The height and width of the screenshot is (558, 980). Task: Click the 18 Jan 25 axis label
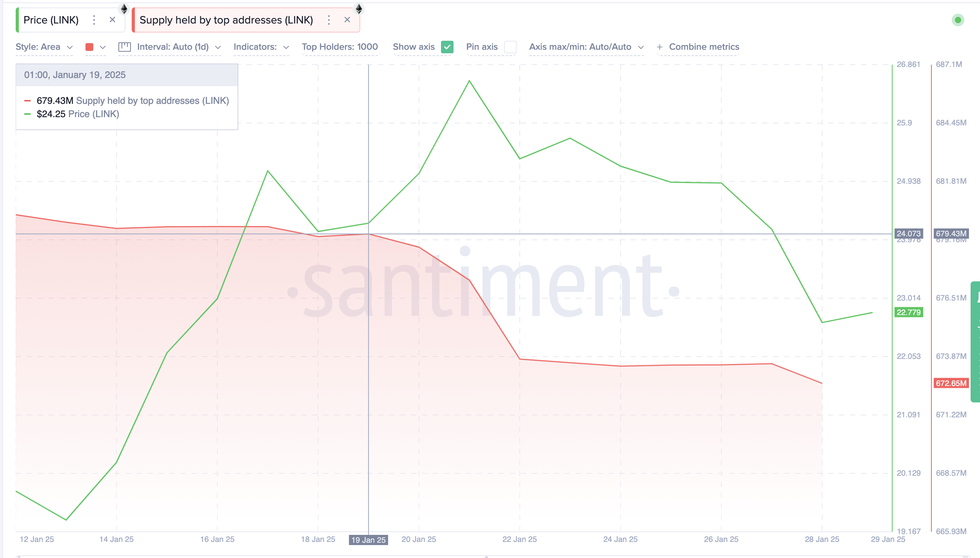click(318, 539)
